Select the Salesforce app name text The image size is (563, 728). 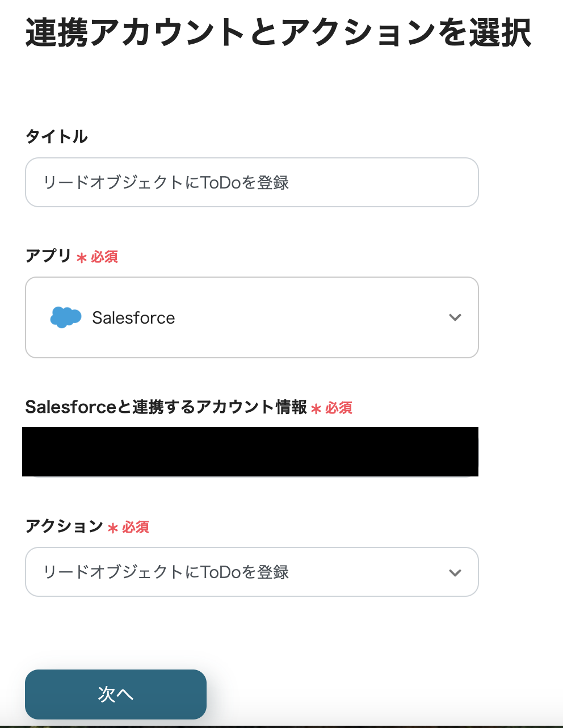133,318
